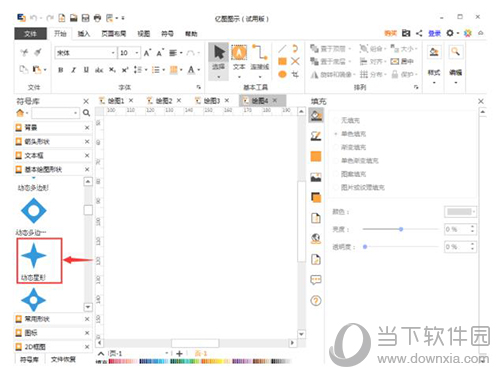500x377 pixels.
Task: Pick the line drawing tool
Action: point(282,49)
